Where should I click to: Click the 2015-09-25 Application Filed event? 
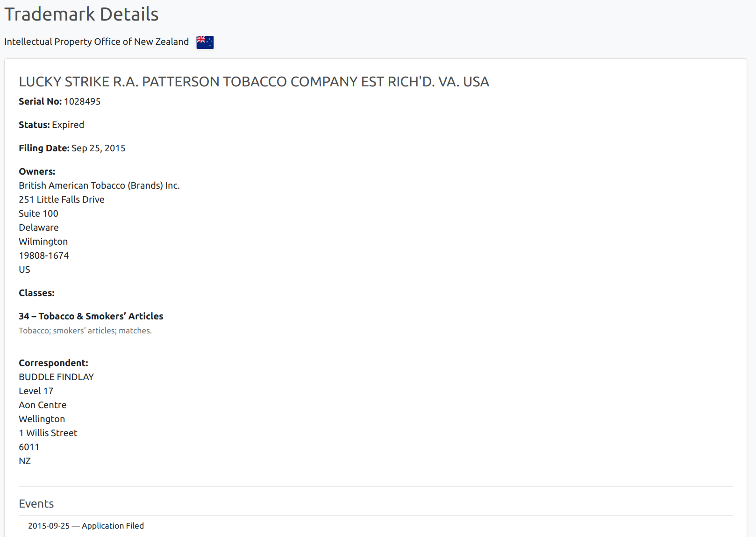86,526
